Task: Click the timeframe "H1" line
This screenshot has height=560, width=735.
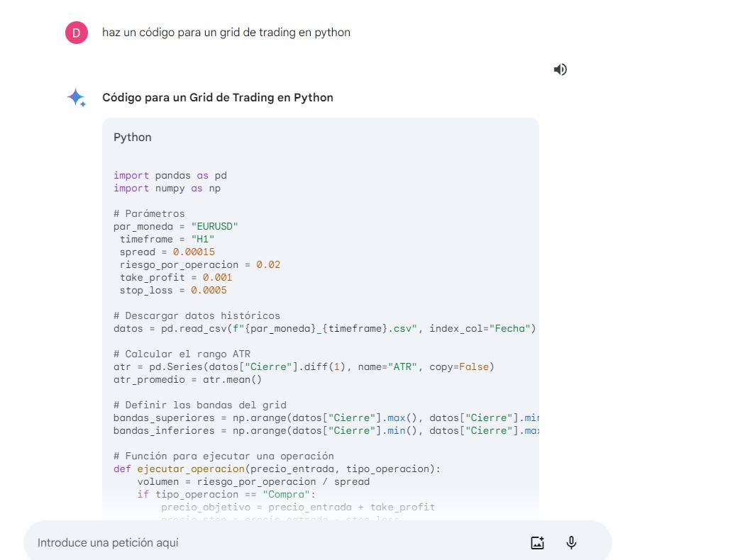Action: pos(167,239)
